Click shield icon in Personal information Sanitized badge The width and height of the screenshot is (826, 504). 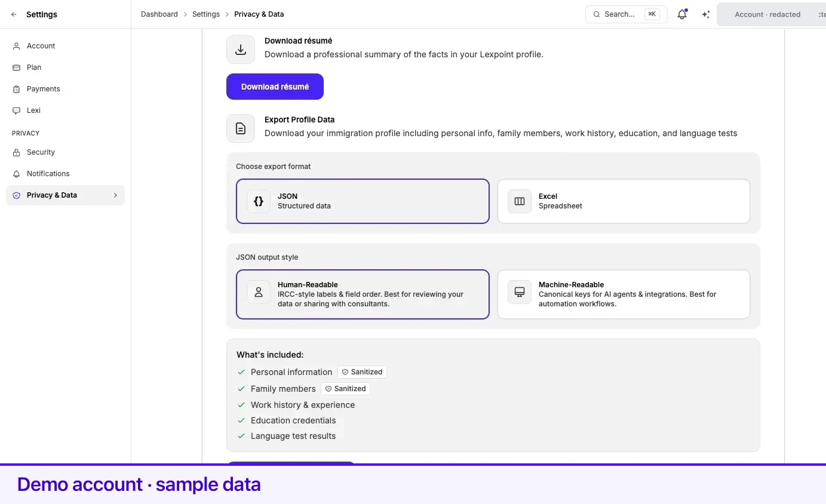345,372
